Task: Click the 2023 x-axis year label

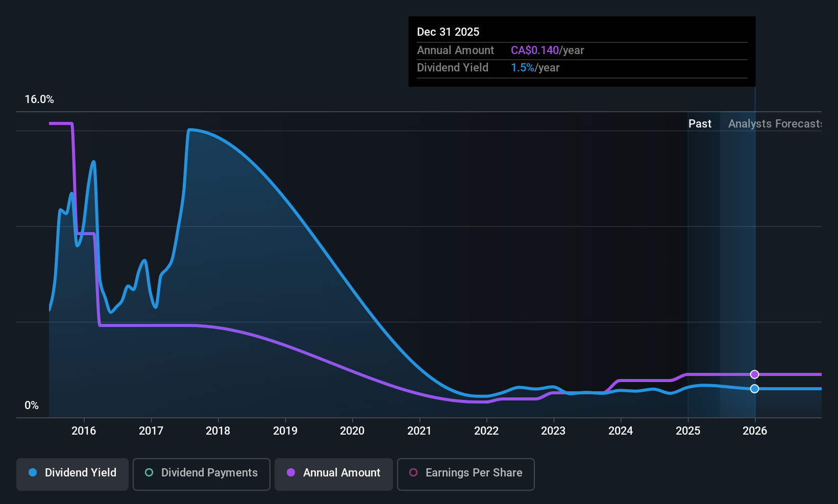Action: (553, 431)
